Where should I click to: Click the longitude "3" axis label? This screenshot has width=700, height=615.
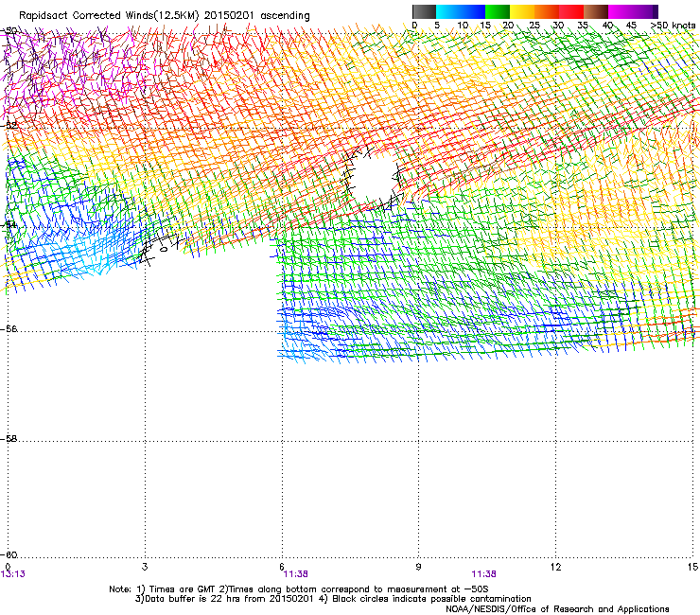(x=145, y=567)
